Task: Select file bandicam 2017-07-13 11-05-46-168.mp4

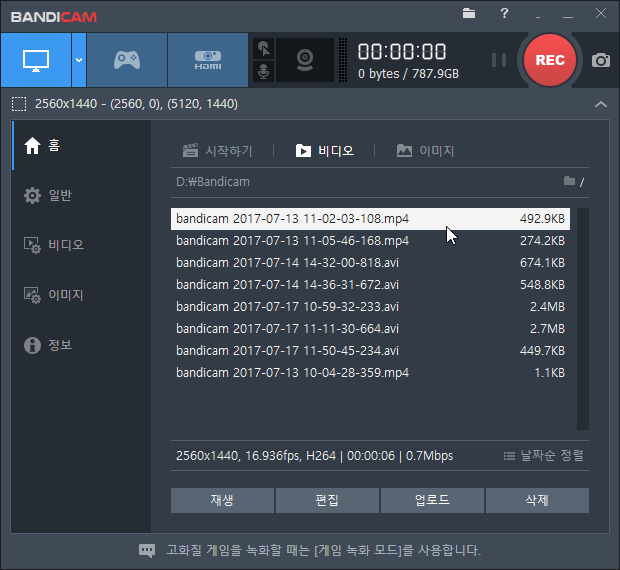Action: click(370, 241)
